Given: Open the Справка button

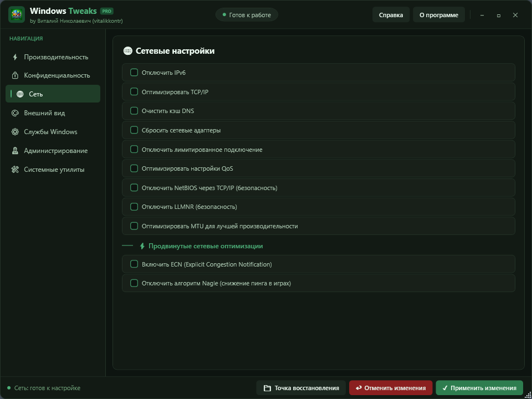Looking at the screenshot, I should [391, 15].
